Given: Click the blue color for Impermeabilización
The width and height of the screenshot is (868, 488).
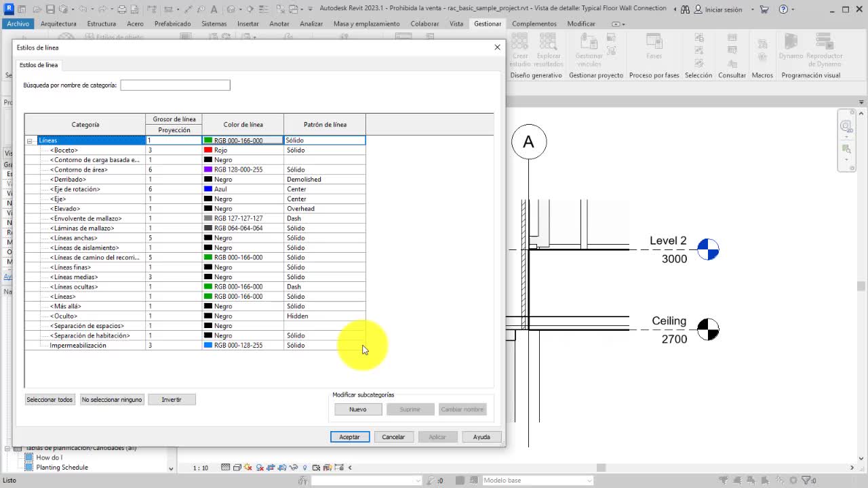Looking at the screenshot, I should pos(208,345).
